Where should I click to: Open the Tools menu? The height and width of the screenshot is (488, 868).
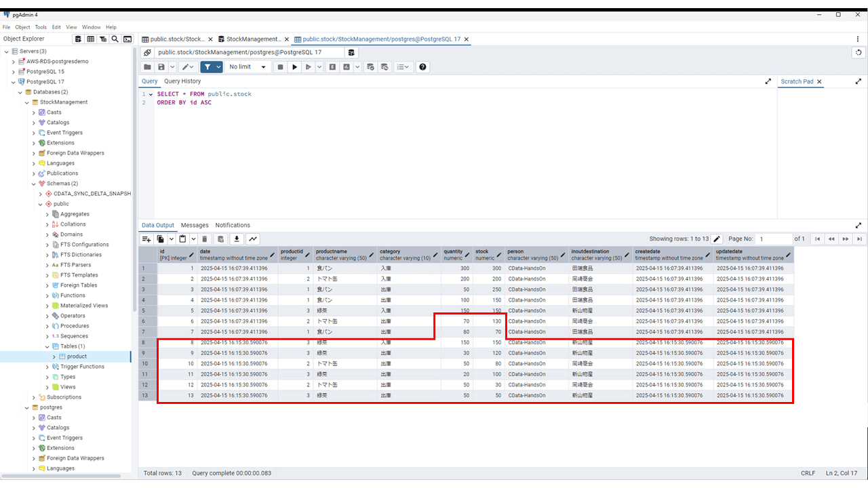[41, 27]
